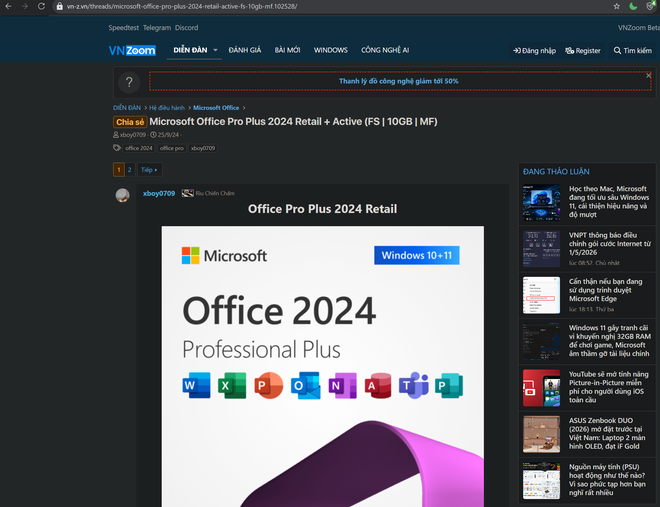Click the tag icon beside office 2024

click(117, 148)
